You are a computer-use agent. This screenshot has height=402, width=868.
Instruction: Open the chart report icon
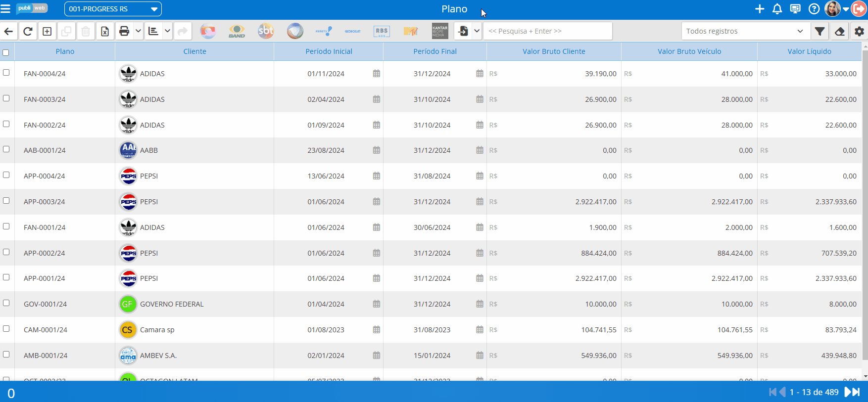pyautogui.click(x=153, y=31)
